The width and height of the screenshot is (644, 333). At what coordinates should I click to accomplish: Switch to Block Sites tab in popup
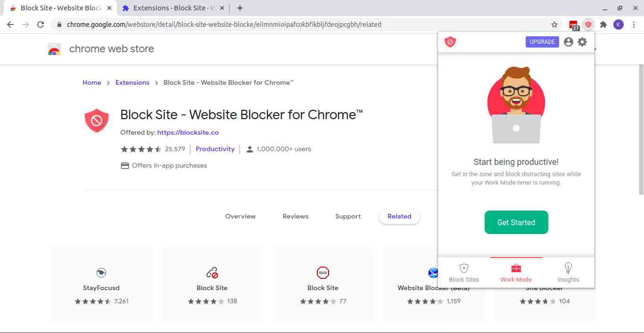click(464, 273)
